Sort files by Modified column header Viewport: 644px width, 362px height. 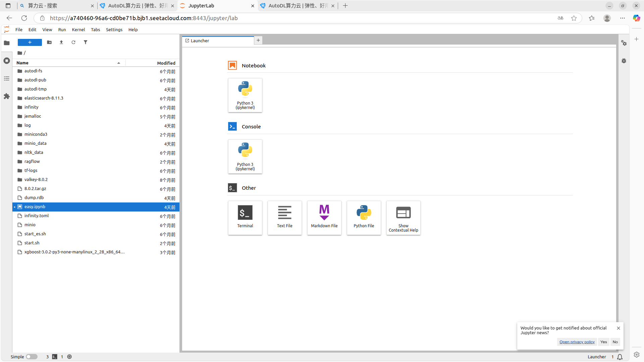[166, 63]
